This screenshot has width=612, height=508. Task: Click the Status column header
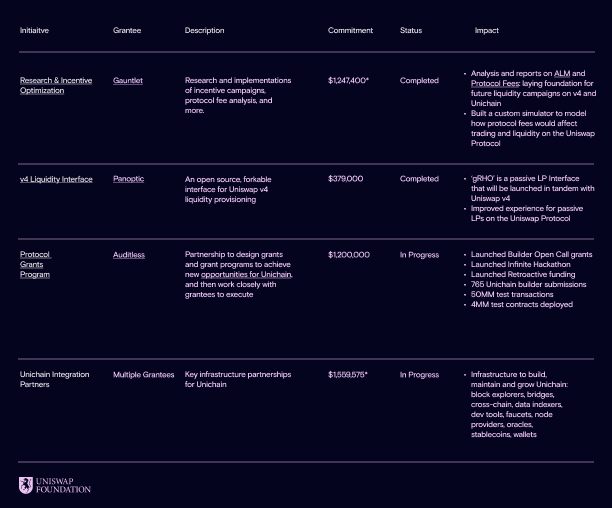pyautogui.click(x=411, y=31)
